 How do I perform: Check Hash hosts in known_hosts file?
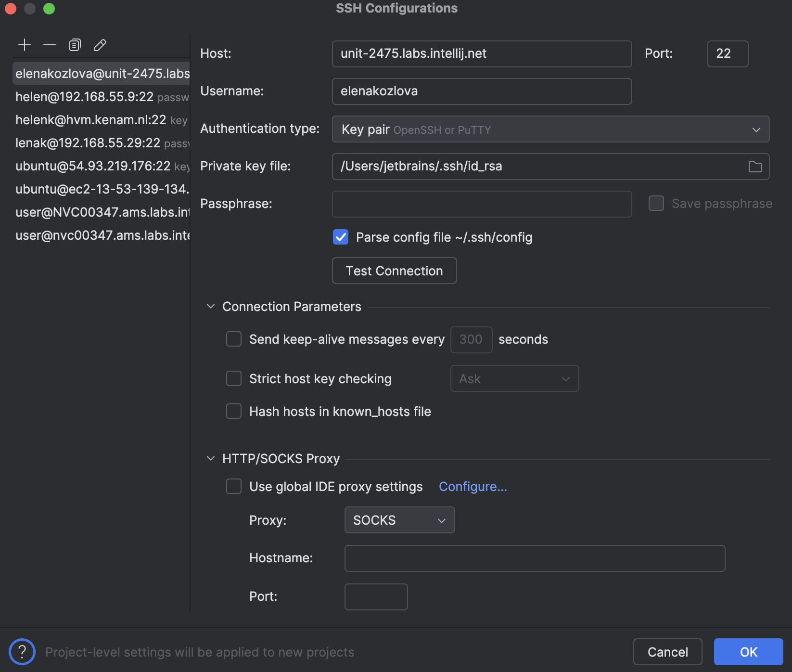pos(233,411)
